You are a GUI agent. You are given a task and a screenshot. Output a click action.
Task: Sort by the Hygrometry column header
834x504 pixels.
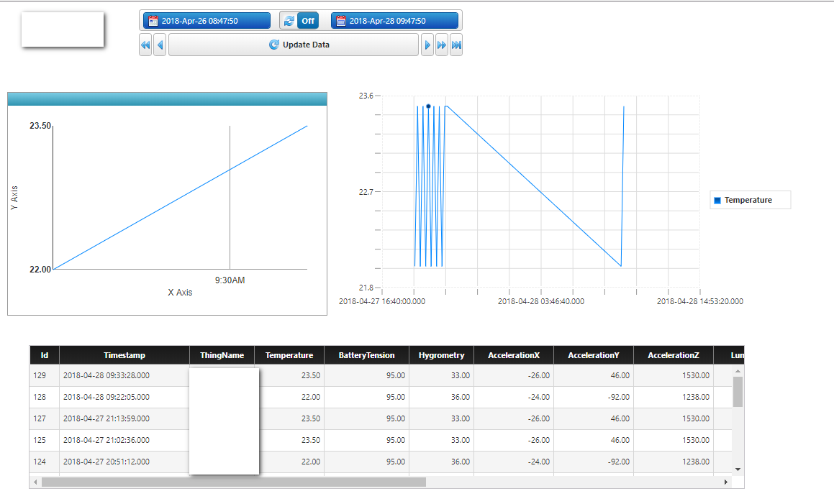pyautogui.click(x=441, y=355)
